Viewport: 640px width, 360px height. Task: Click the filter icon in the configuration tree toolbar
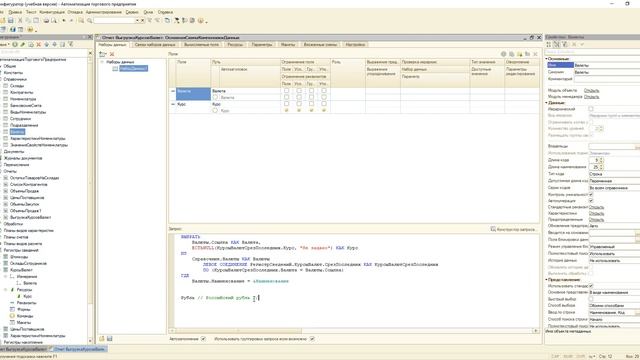pyautogui.click(x=71, y=44)
